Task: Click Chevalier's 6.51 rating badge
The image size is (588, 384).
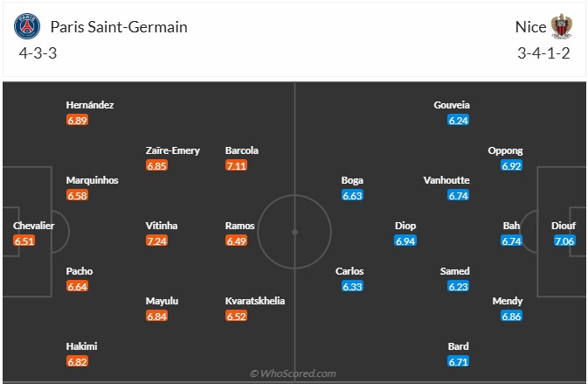Action: point(24,241)
